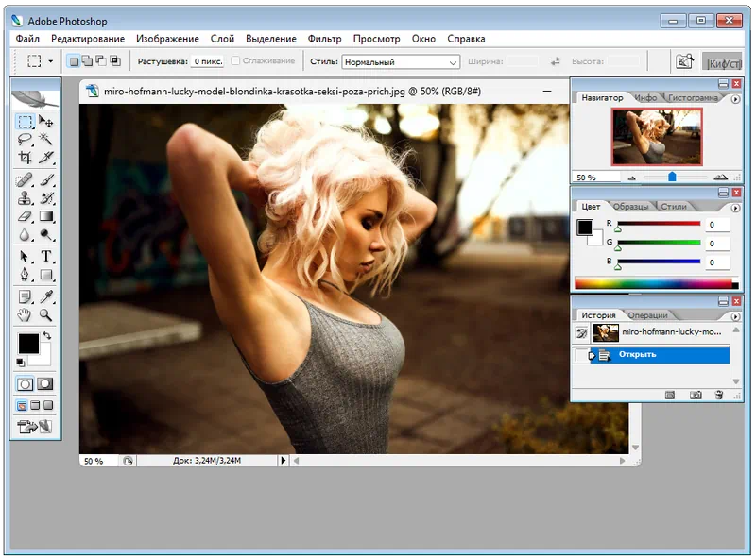Select the Type tool
The image size is (756, 558).
(46, 257)
